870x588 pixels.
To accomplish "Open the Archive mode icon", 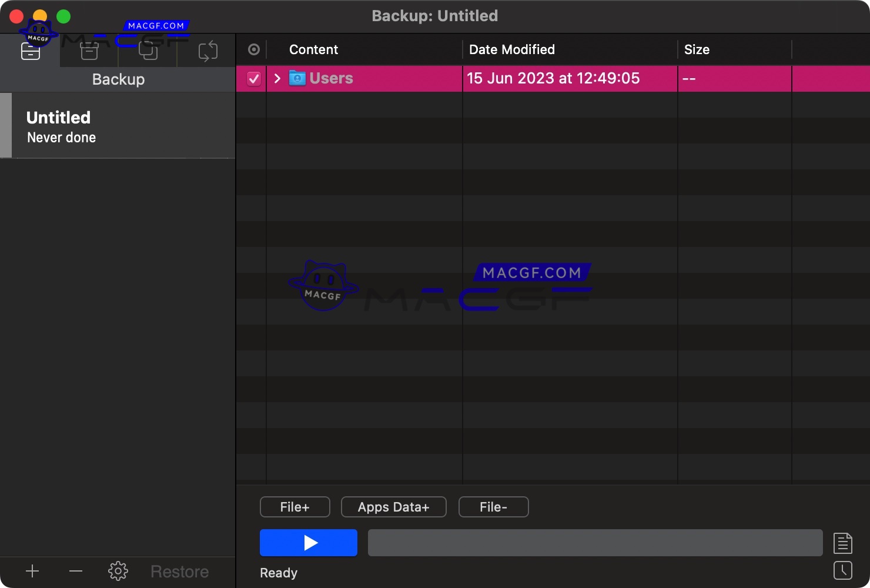I will pos(89,51).
